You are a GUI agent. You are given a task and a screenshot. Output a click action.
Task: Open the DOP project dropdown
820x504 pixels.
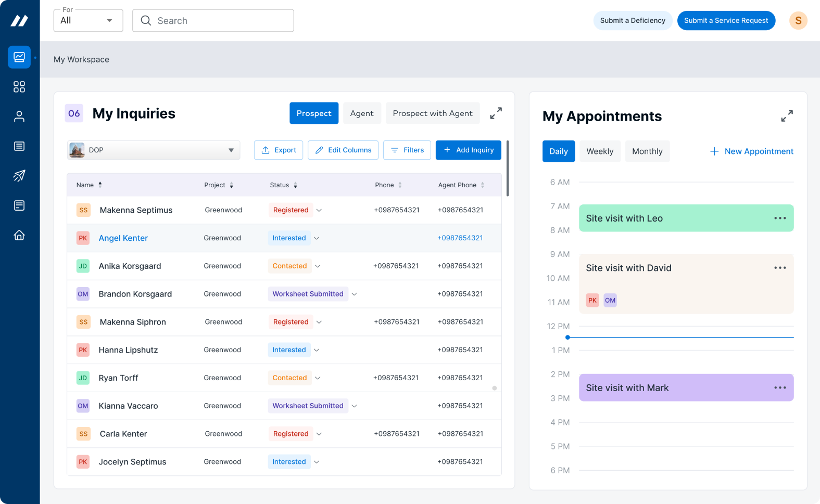154,150
